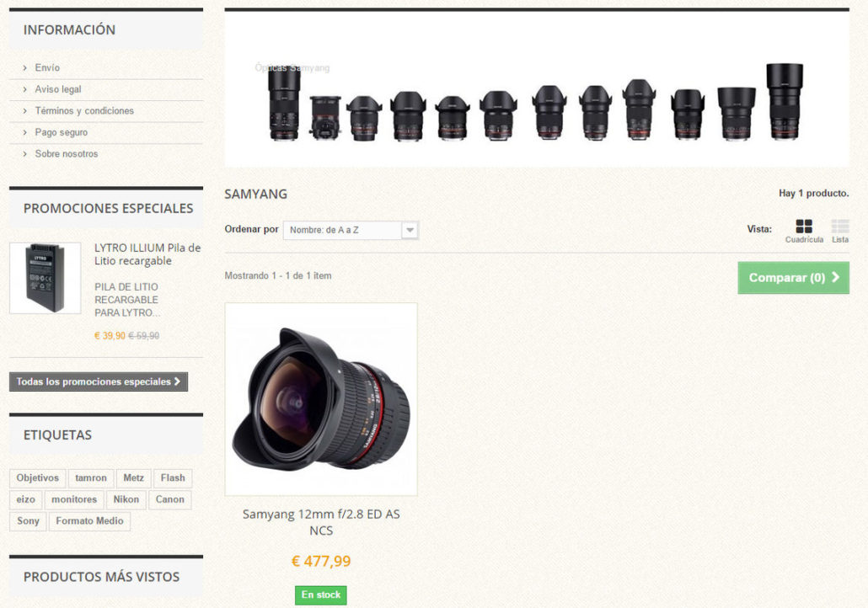Select the Sony tag
The image size is (868, 608).
(29, 521)
